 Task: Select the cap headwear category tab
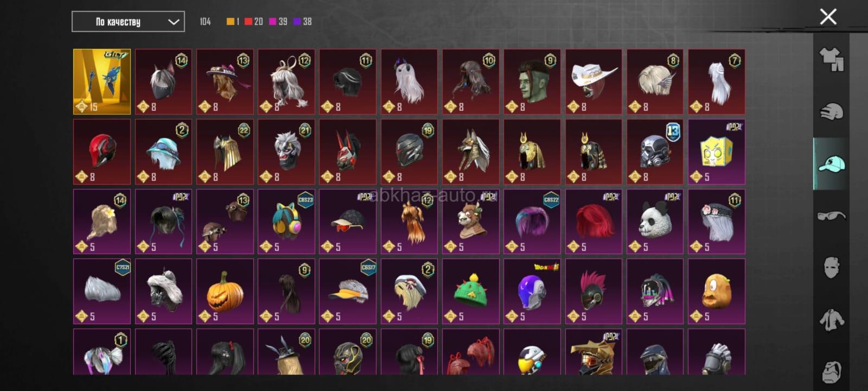pos(831,164)
